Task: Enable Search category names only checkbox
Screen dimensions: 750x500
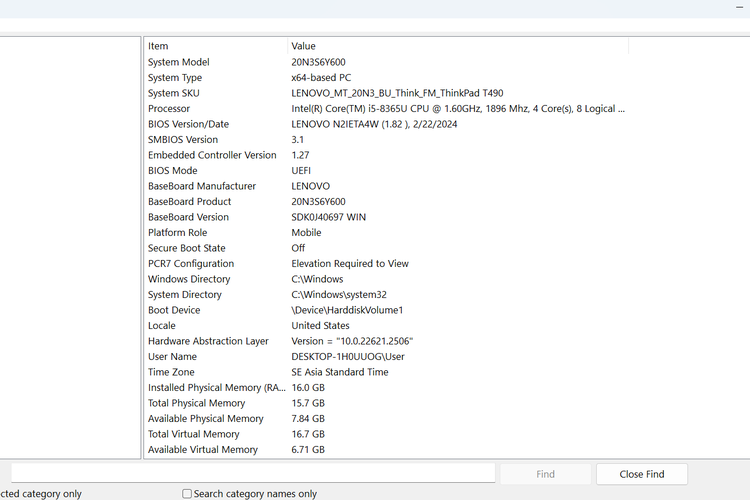Action: pyautogui.click(x=187, y=494)
